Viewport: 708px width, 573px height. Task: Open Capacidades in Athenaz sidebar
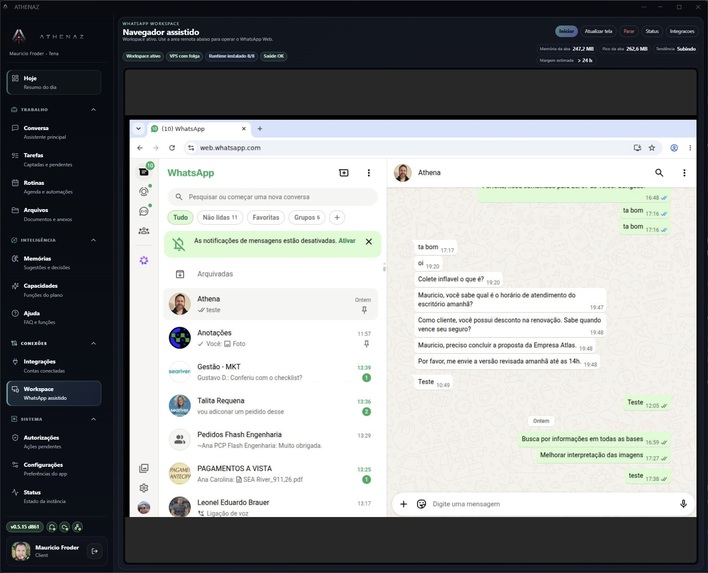tap(54, 290)
